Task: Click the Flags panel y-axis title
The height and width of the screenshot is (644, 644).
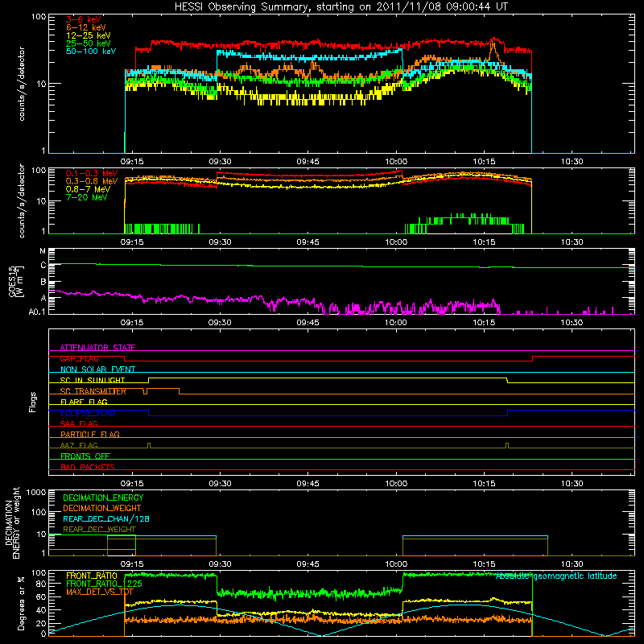Action: click(33, 402)
